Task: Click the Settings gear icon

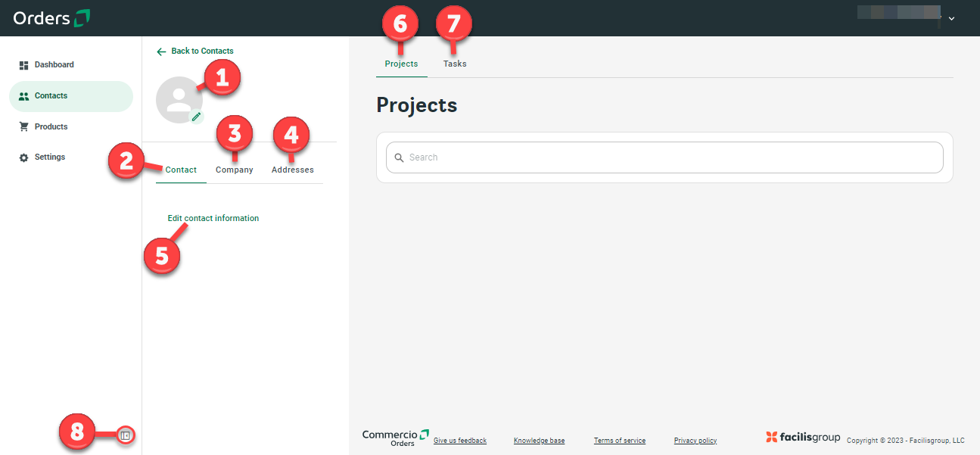Action: 23,157
